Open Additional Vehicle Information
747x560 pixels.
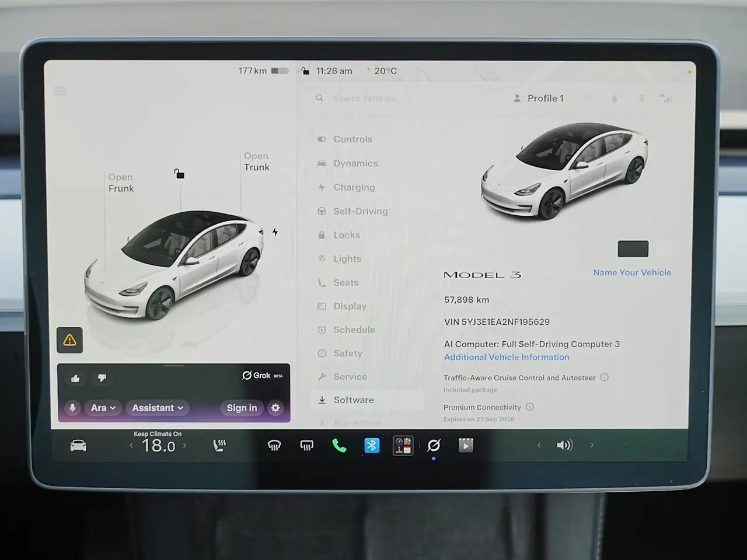coord(507,357)
